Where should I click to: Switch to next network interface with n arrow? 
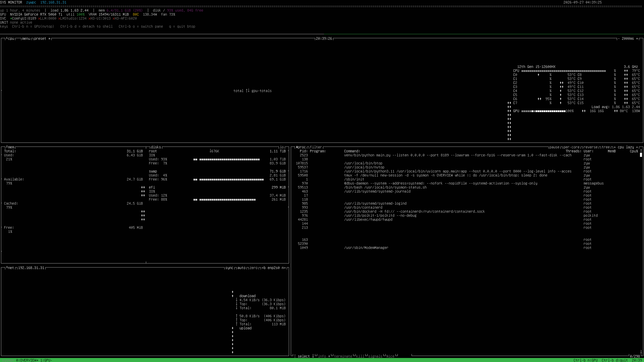coord(284,268)
